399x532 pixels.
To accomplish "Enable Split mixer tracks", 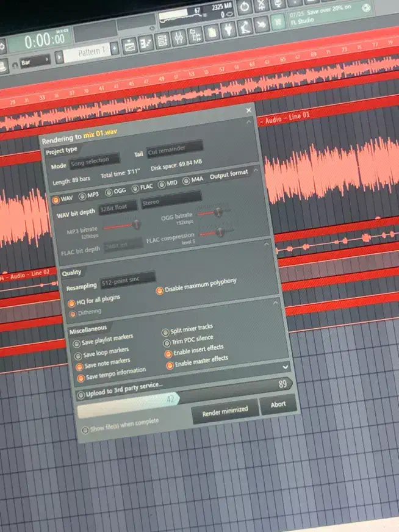I will 165,332.
